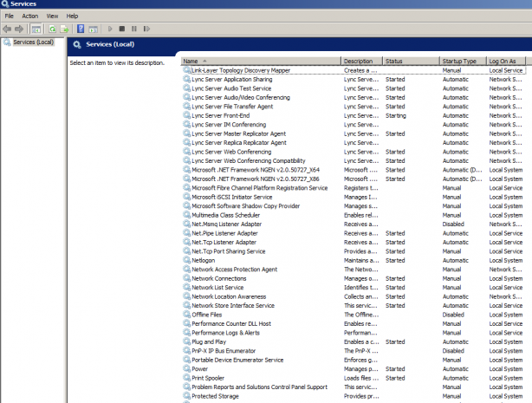Sort by the Name column header
The width and height of the screenshot is (532, 403).
click(261, 62)
